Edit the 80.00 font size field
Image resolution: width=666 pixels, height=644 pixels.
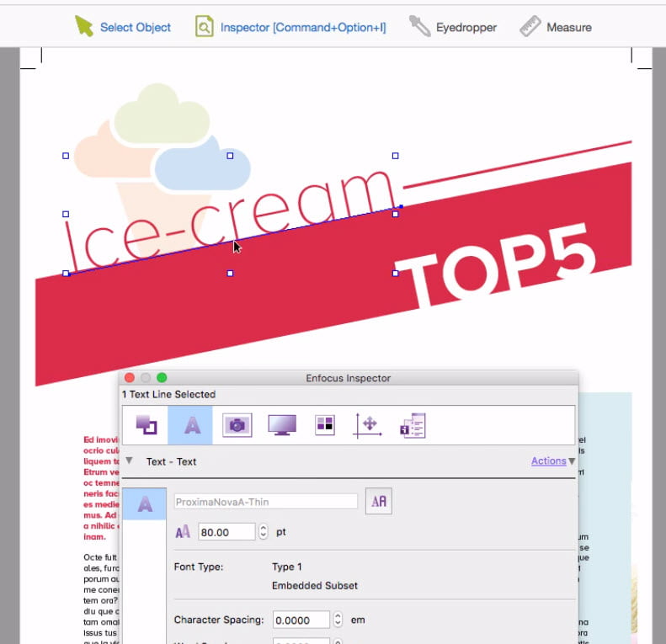(226, 532)
